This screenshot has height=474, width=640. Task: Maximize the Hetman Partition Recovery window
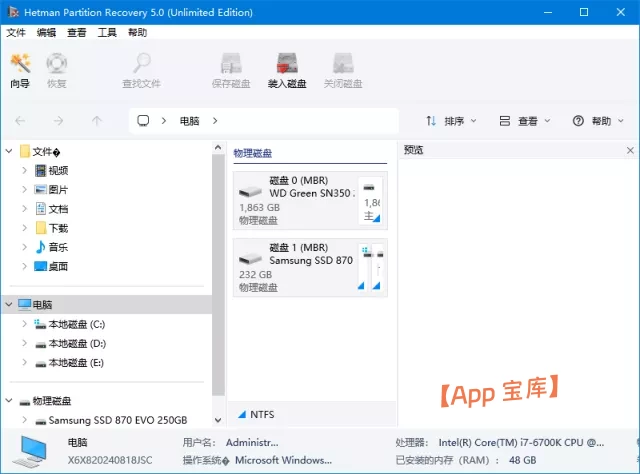click(x=584, y=12)
